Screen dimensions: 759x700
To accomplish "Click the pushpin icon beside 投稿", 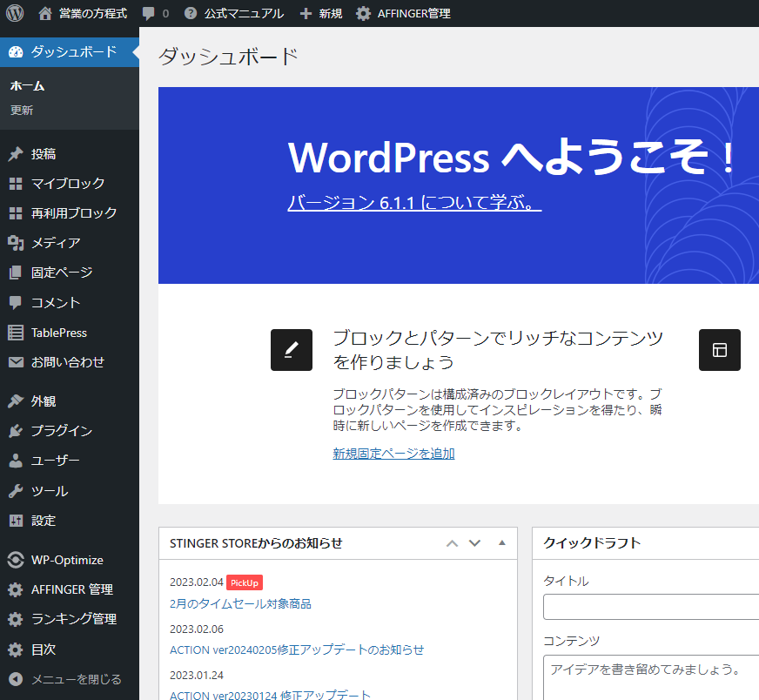I will tap(16, 154).
